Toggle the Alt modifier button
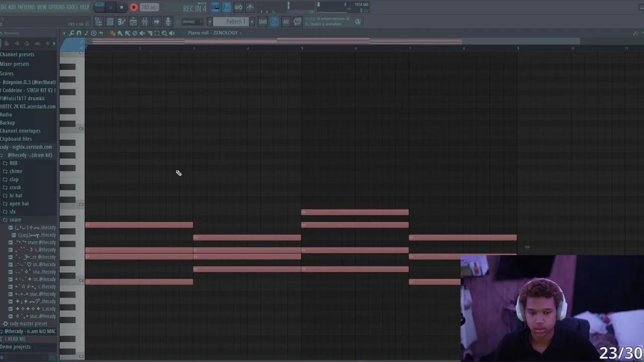 pos(286,22)
